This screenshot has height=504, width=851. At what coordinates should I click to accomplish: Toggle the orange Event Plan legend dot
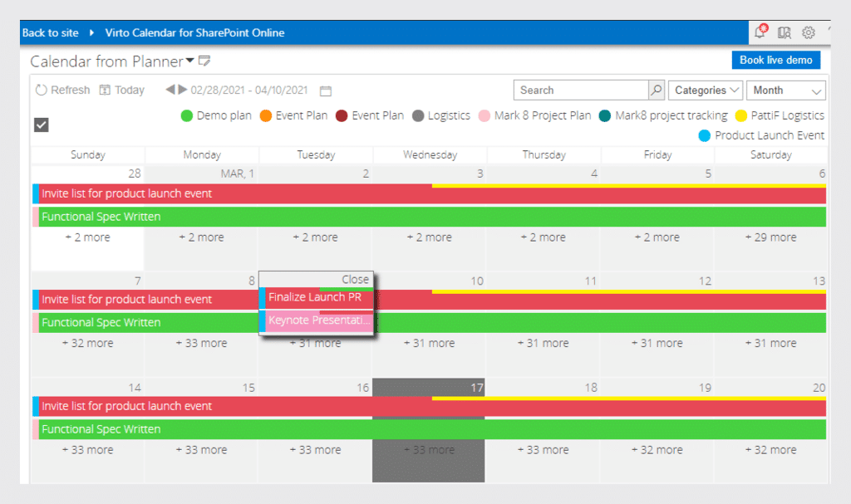pyautogui.click(x=265, y=115)
